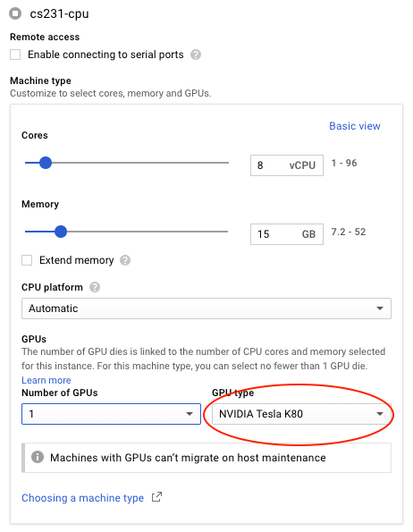Open the Choosing a machine type link
This screenshot has width=413, height=532.
click(83, 498)
